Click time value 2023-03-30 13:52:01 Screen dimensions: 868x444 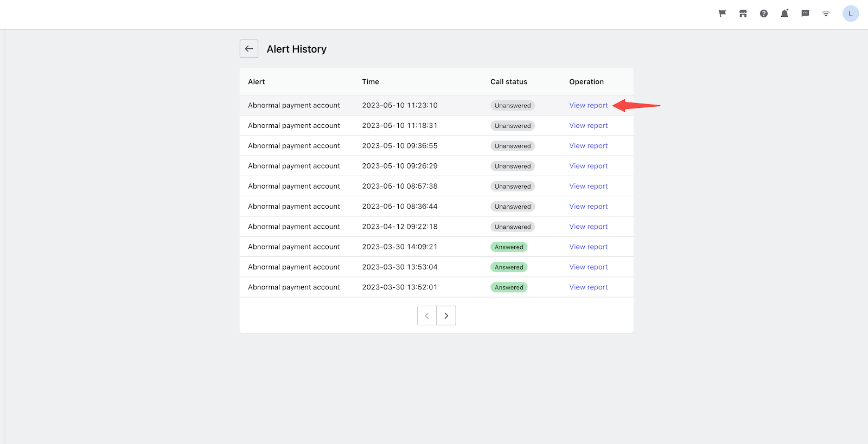pos(400,287)
